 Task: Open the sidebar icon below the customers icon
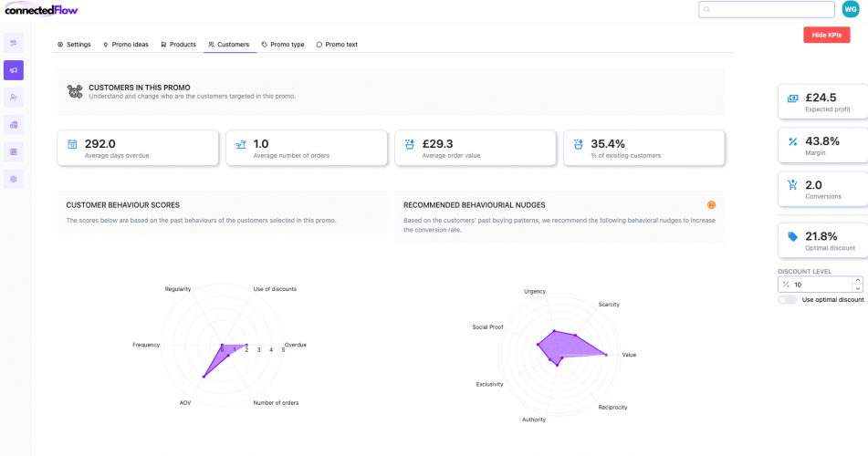pos(14,125)
